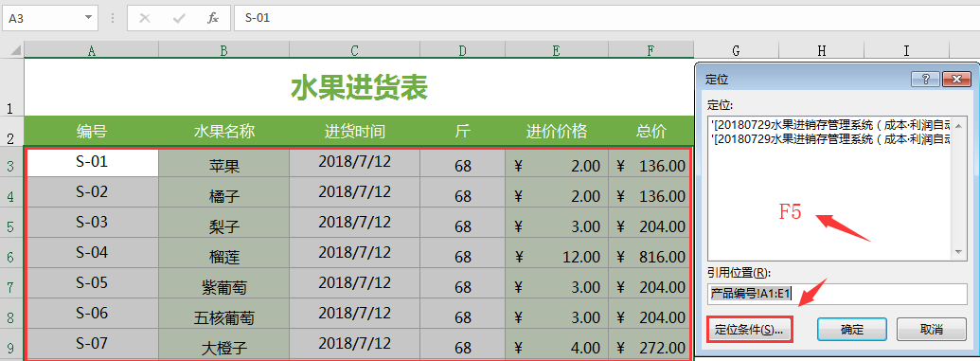Select second entry in 定位 list
Viewport: 980px width, 361px height.
point(830,138)
